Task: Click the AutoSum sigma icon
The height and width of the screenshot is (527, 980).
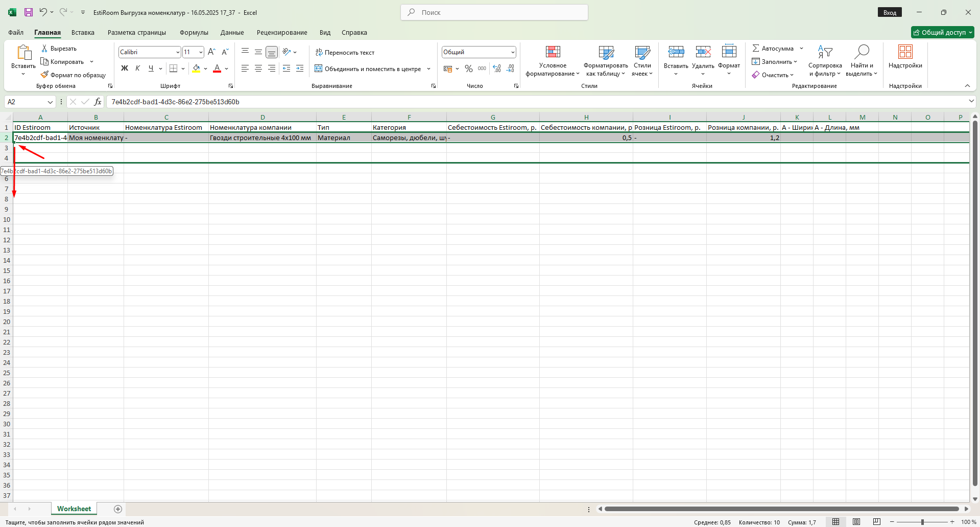Action: [756, 48]
